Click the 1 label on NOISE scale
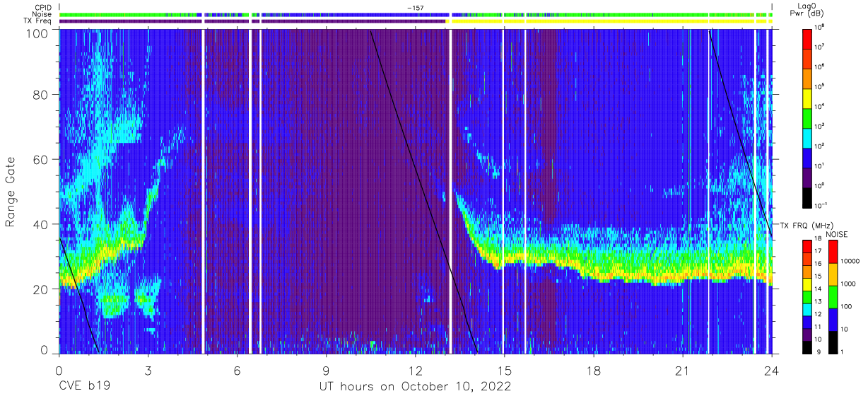Screen dimensions: 868x401 tap(841, 351)
